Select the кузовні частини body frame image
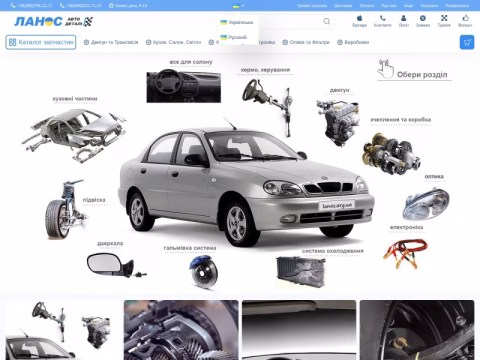The image size is (480, 360). click(x=74, y=135)
